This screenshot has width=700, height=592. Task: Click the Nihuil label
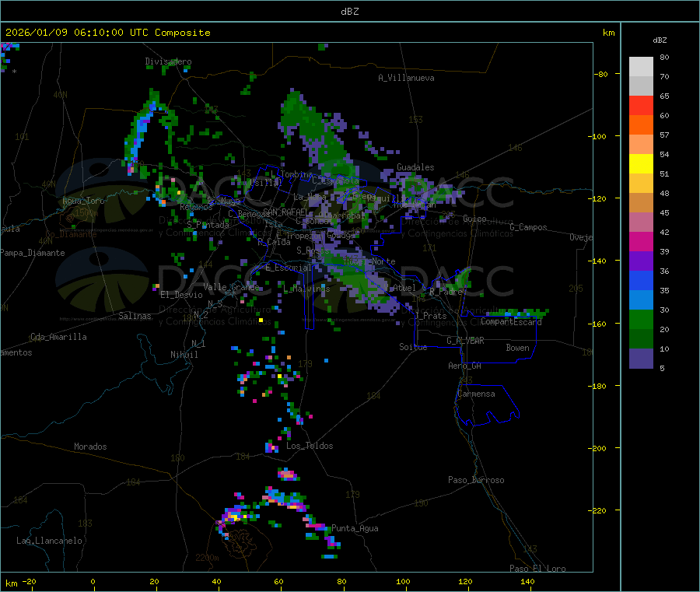(x=184, y=355)
